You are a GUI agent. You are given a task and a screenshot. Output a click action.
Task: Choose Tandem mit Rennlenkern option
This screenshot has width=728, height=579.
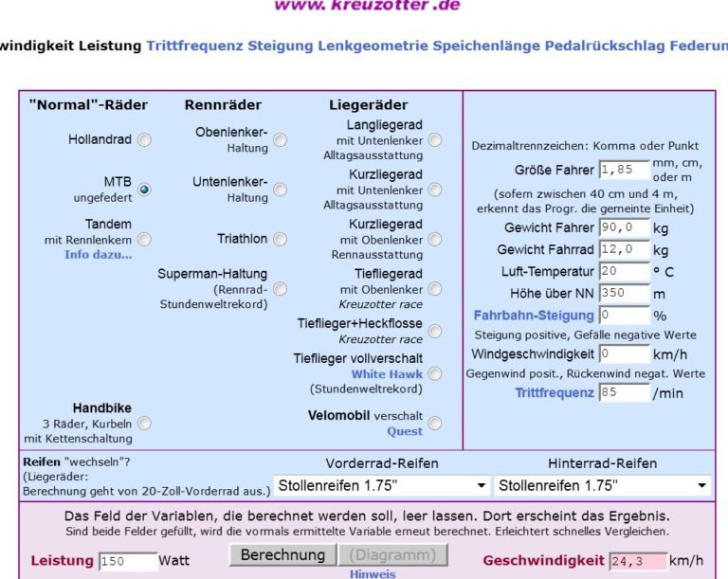pos(144,239)
